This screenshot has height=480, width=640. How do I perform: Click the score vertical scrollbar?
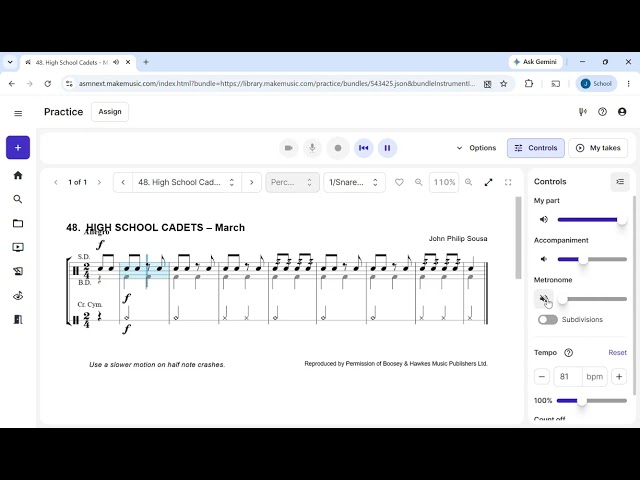pyautogui.click(x=518, y=238)
